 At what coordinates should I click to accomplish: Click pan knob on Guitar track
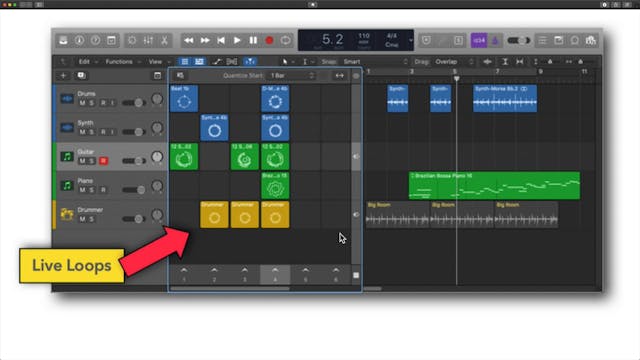pos(157,157)
